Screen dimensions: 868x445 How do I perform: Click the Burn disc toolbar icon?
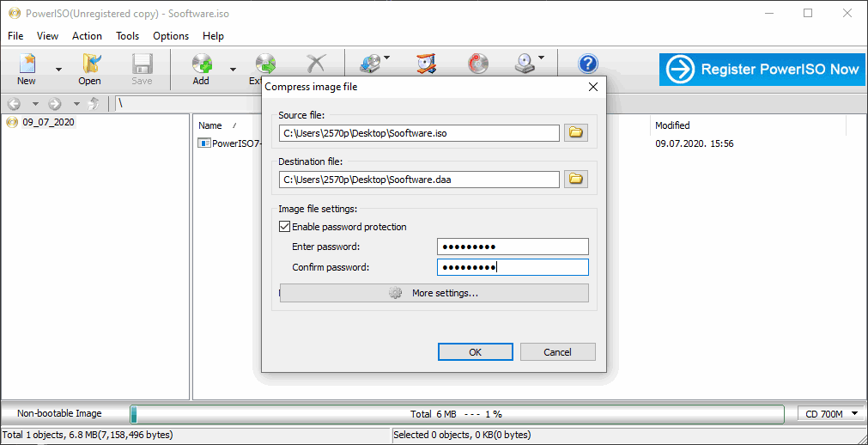pos(478,64)
